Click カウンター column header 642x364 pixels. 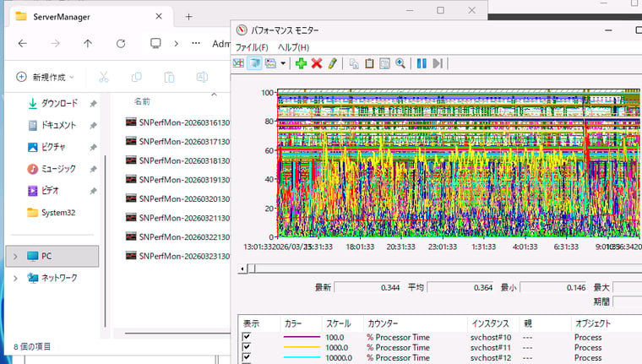point(415,323)
